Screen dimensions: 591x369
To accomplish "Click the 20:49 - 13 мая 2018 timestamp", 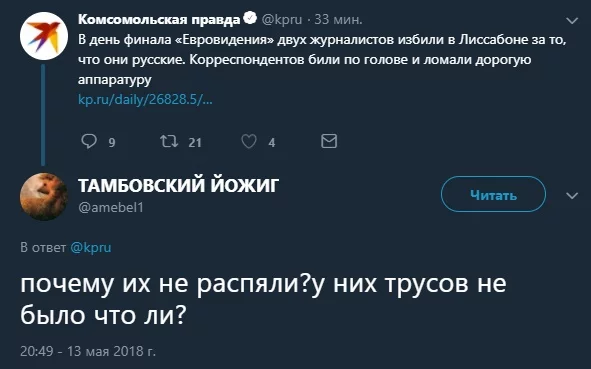I will tap(87, 351).
